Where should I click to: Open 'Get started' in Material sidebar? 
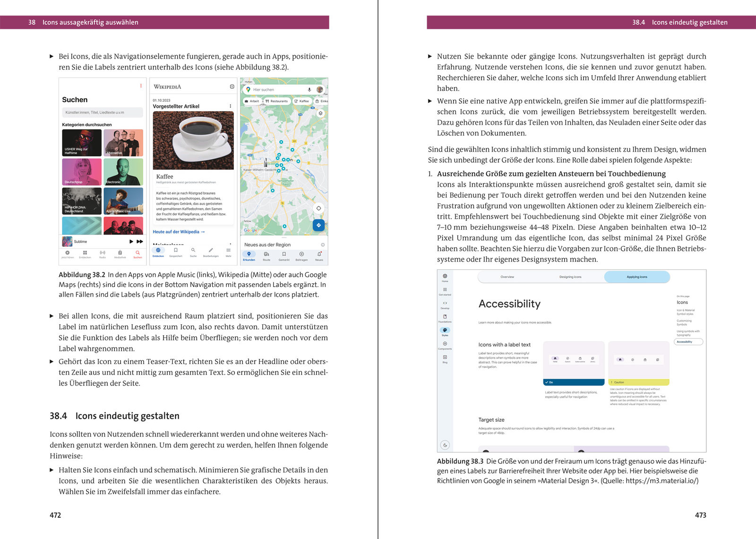[x=445, y=291]
